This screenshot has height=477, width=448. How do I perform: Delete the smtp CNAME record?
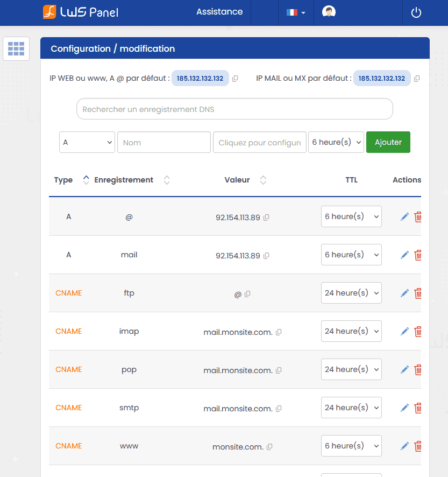[x=418, y=408]
